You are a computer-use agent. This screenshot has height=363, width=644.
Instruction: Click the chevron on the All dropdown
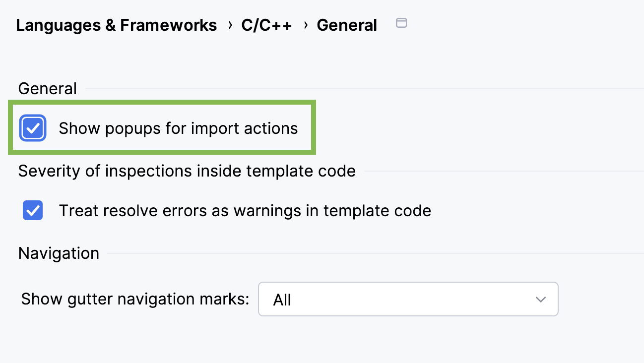(x=540, y=299)
